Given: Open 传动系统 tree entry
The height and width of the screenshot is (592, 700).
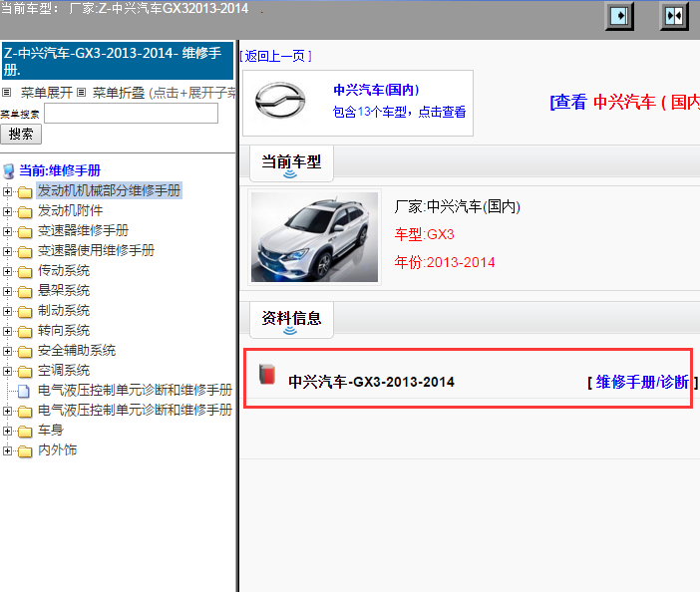Looking at the screenshot, I should point(64,271).
